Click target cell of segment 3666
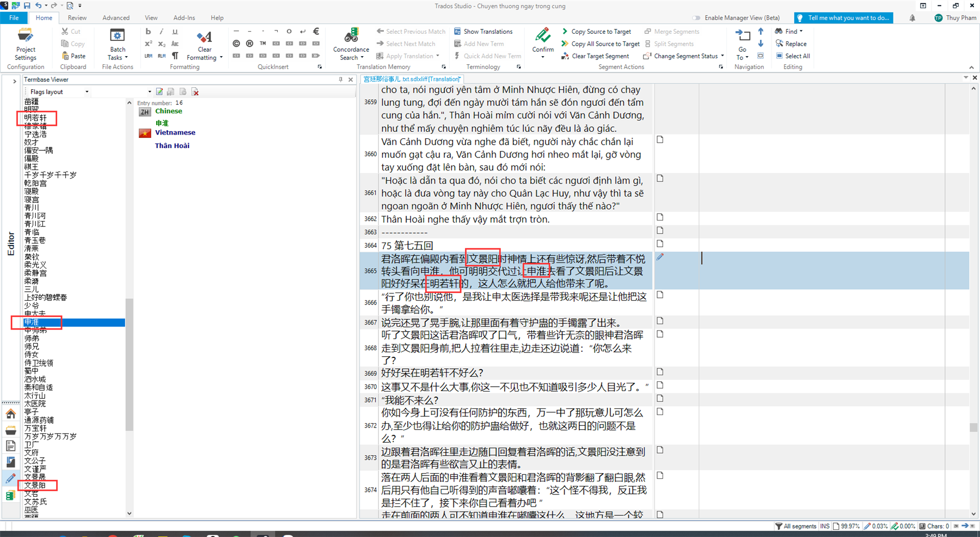 822,302
